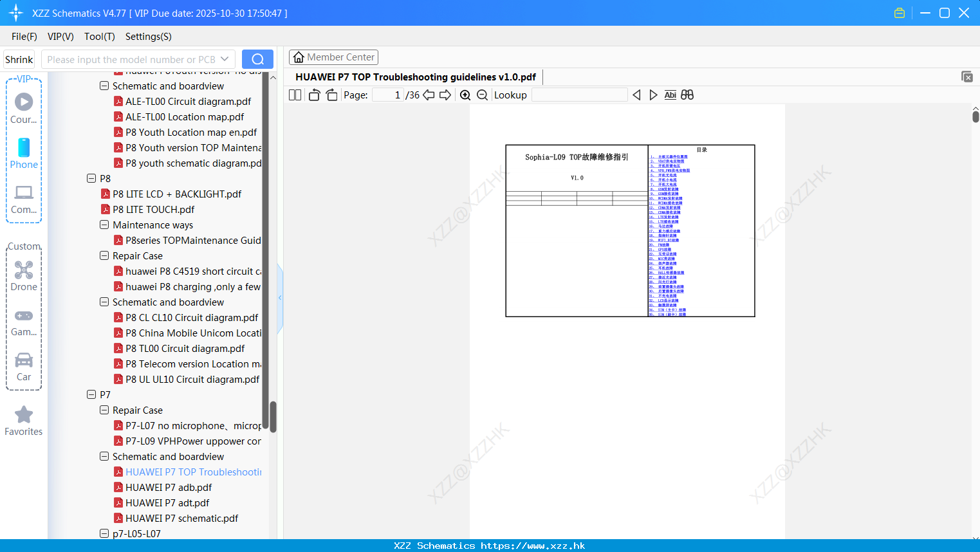Image resolution: width=980 pixels, height=552 pixels.
Task: Go to next page arrow
Action: coord(445,95)
